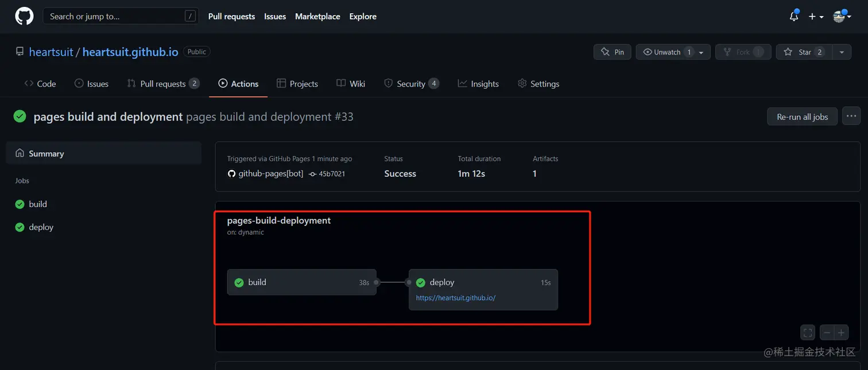Focus the Search or jump to field
The width and height of the screenshot is (868, 370).
pos(121,16)
